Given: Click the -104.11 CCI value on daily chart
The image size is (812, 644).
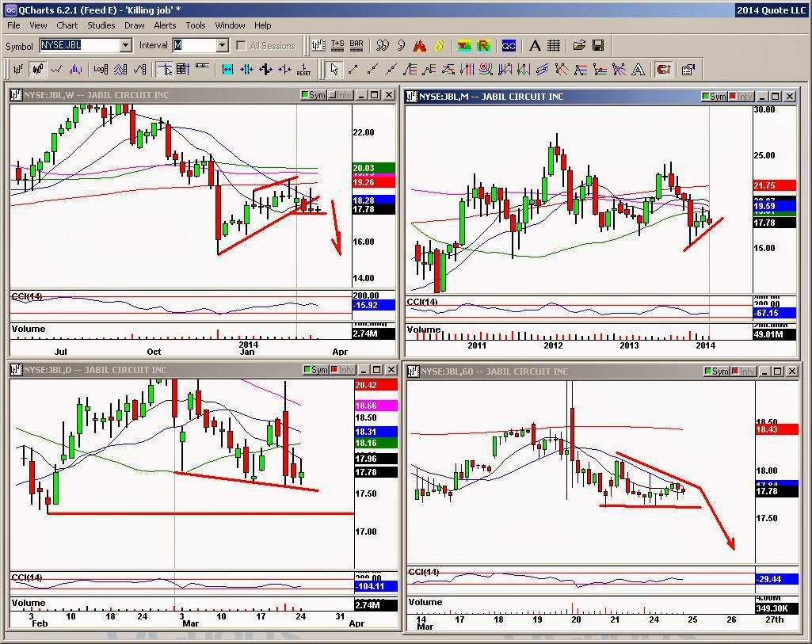Looking at the screenshot, I should [376, 586].
